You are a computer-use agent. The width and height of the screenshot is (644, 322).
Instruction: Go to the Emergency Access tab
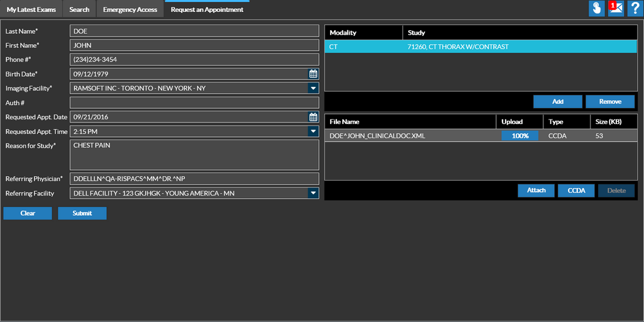coord(130,9)
